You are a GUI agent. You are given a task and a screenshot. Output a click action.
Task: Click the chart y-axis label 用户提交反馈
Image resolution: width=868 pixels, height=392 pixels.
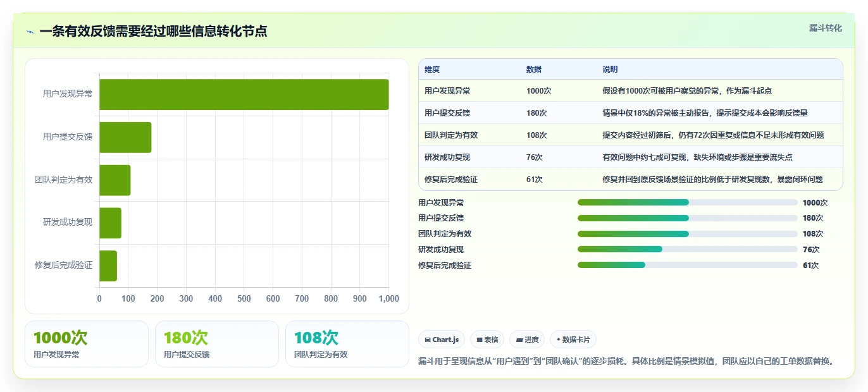(x=68, y=137)
